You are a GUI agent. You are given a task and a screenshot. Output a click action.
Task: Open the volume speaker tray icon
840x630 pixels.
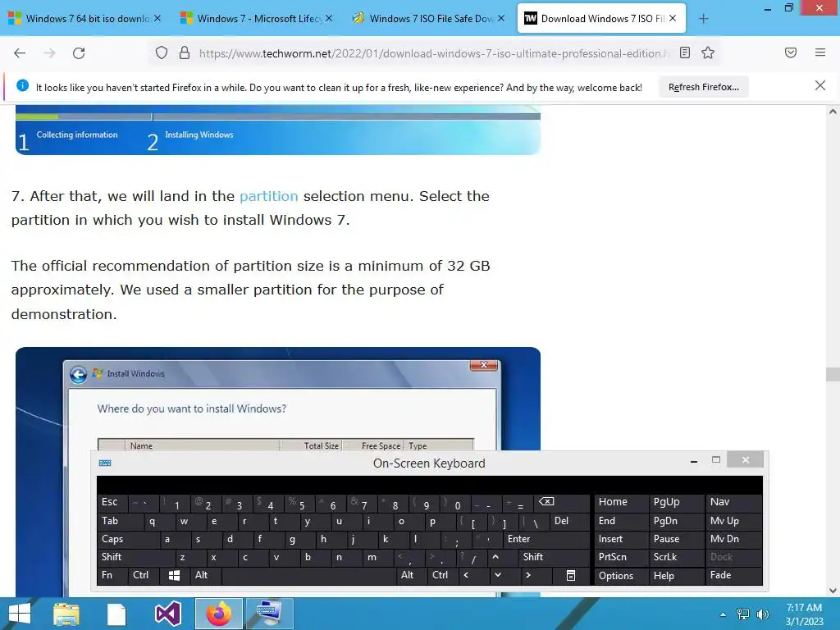tap(762, 614)
